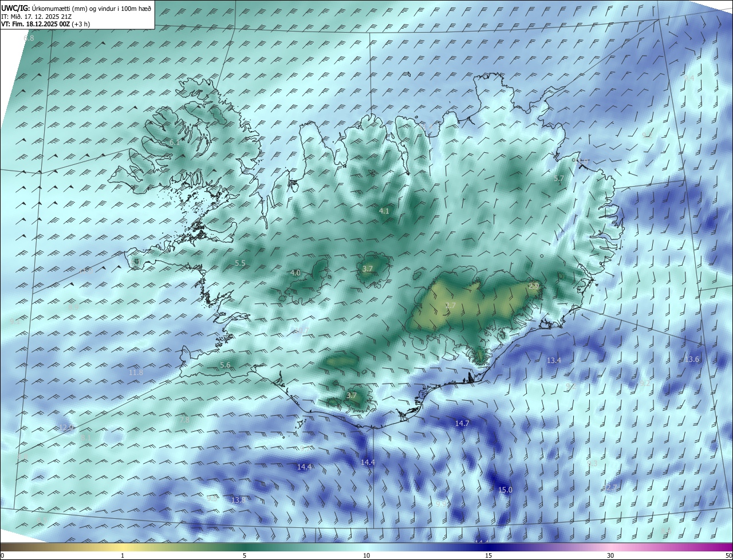Click the 4.0 value label on the glacier
The height and width of the screenshot is (560, 733).
(295, 273)
